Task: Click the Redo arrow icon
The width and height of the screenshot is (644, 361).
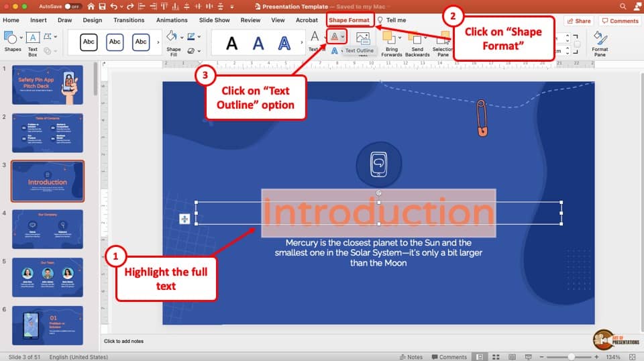Action: (130, 7)
